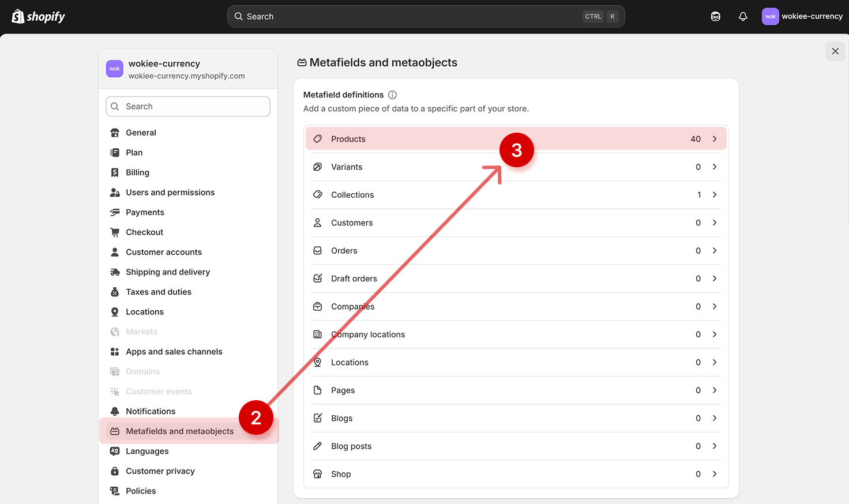The width and height of the screenshot is (849, 504).
Task: Close the settings panel
Action: click(835, 51)
